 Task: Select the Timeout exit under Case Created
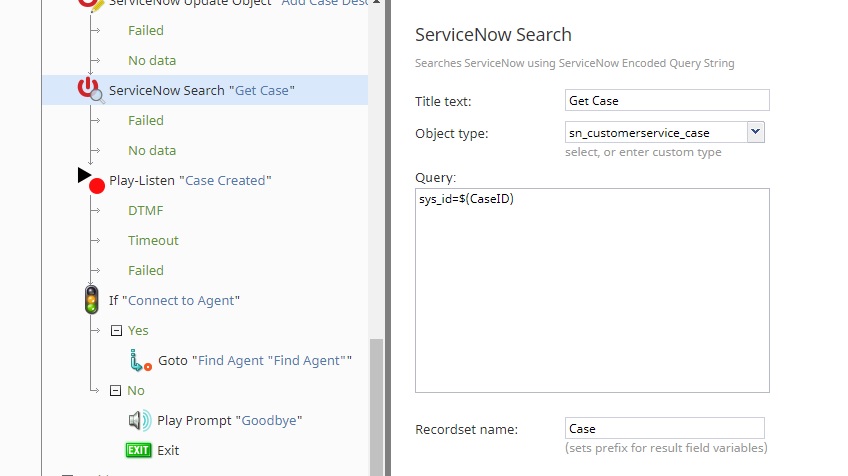(153, 240)
